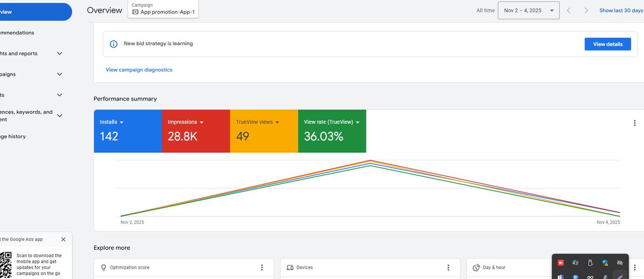Click the Devices card icon
644x279 pixels.
290,267
